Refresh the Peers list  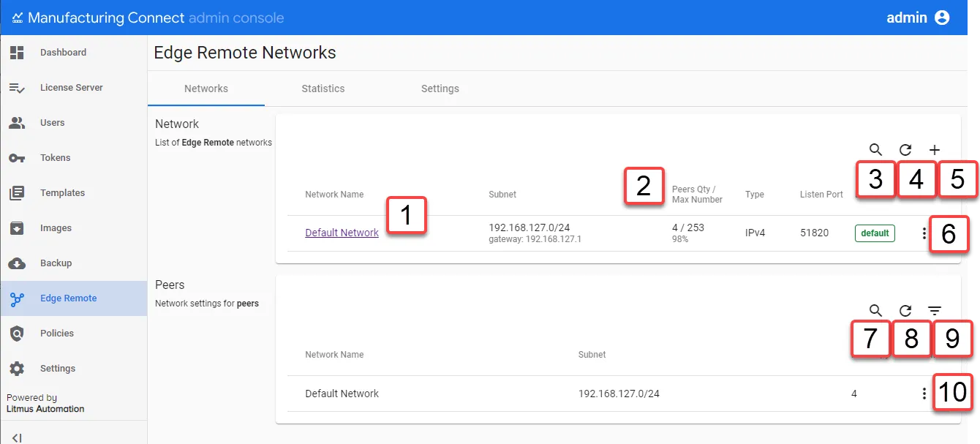905,310
